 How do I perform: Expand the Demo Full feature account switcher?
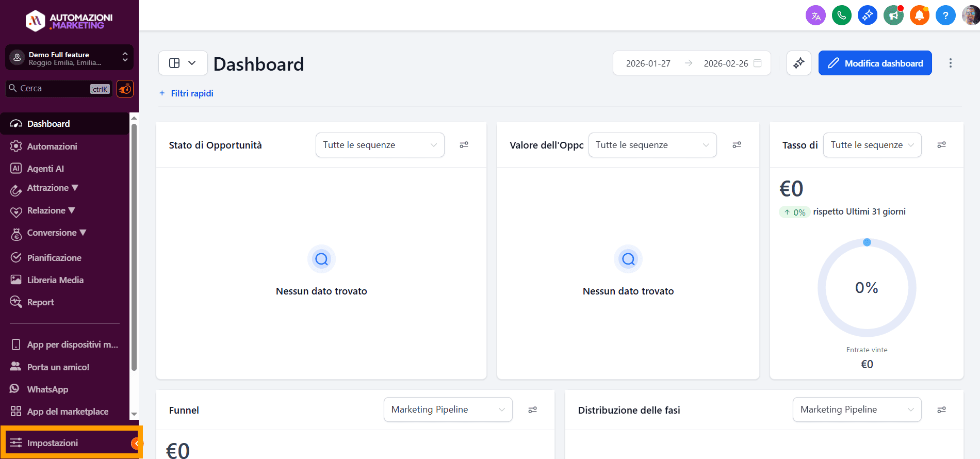(69, 58)
